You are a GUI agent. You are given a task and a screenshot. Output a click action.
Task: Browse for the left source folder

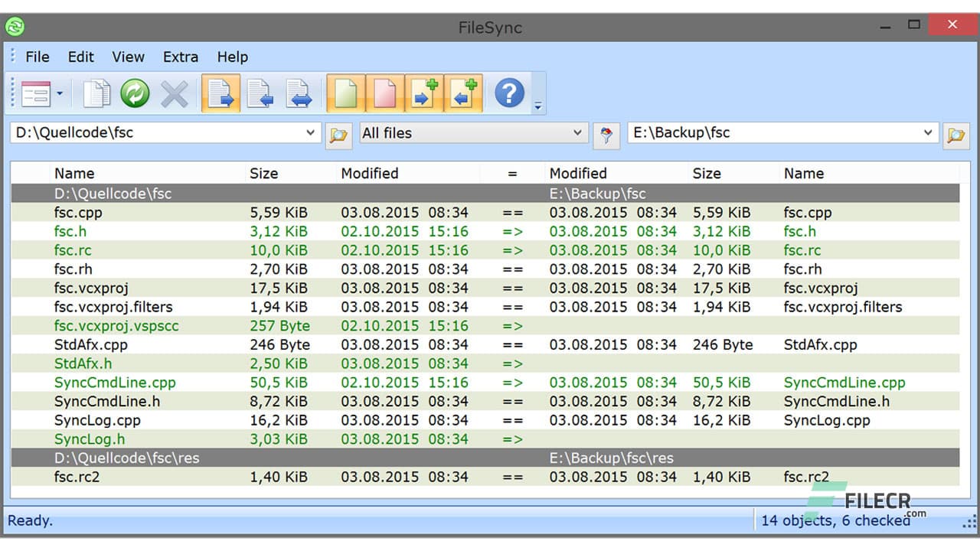click(338, 135)
